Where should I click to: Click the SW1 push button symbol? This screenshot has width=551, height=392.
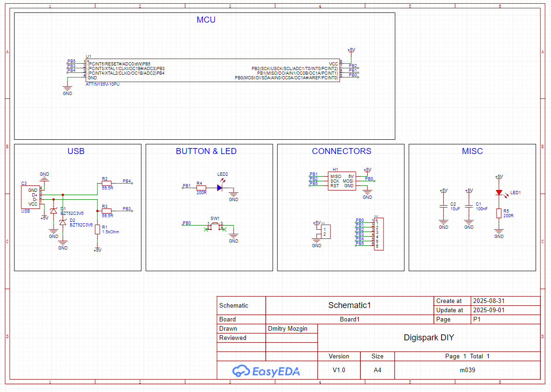215,225
